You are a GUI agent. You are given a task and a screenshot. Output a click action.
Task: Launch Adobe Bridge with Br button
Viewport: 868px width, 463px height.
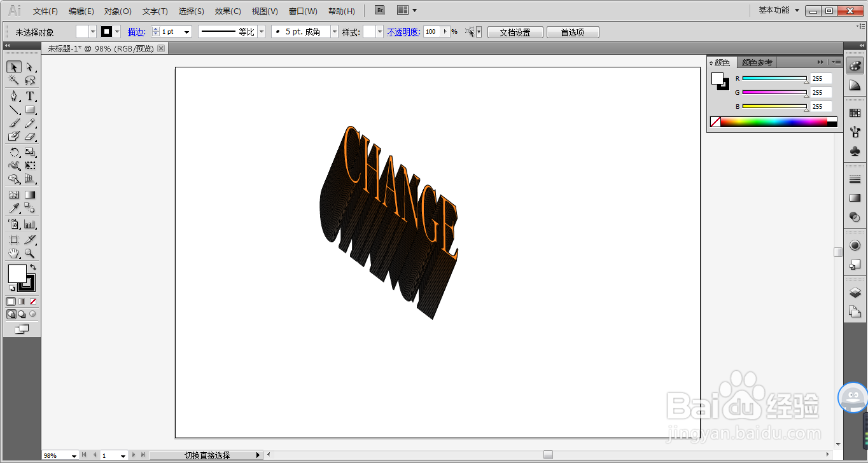pos(380,10)
